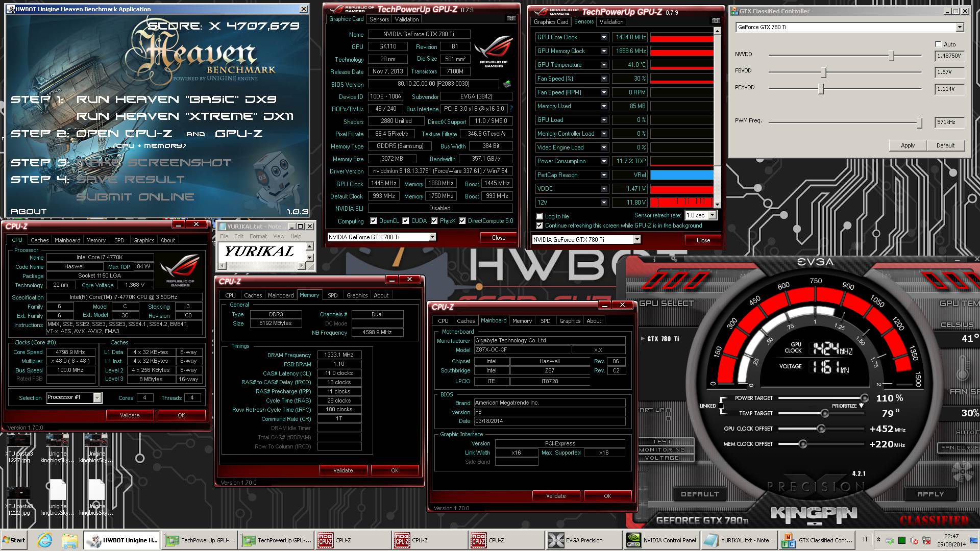Screen dimensions: 980x551
Task: Click the GPU-Z Sensors list scrollbar
Action: 717,117
